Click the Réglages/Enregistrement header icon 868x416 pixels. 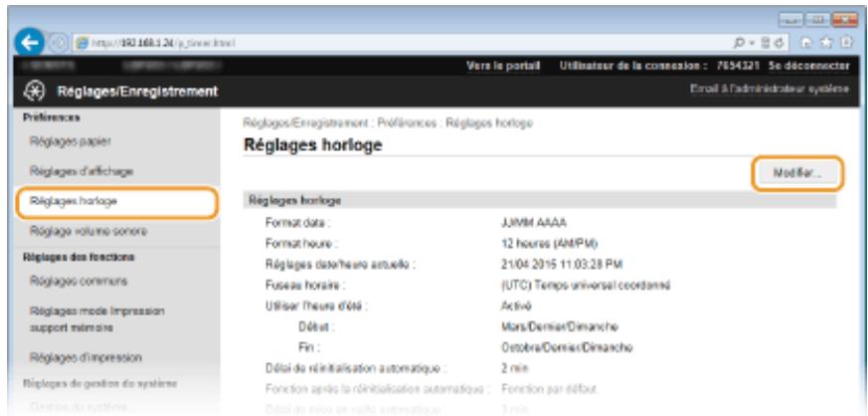tap(33, 92)
